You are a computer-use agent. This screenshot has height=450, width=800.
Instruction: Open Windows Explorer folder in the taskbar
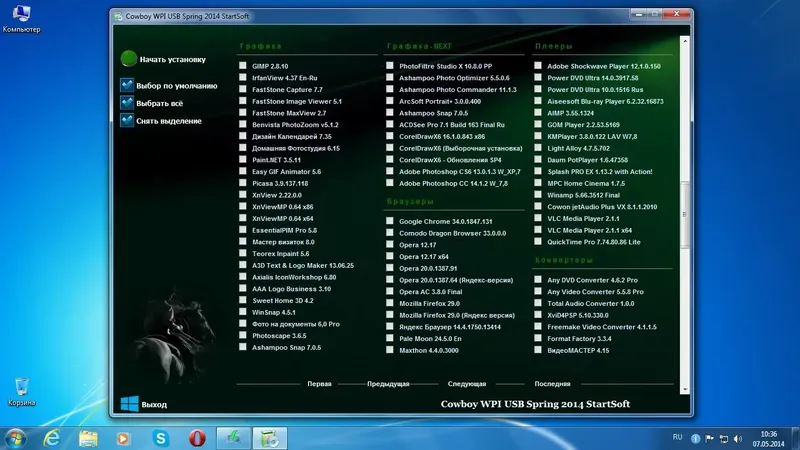(88, 438)
